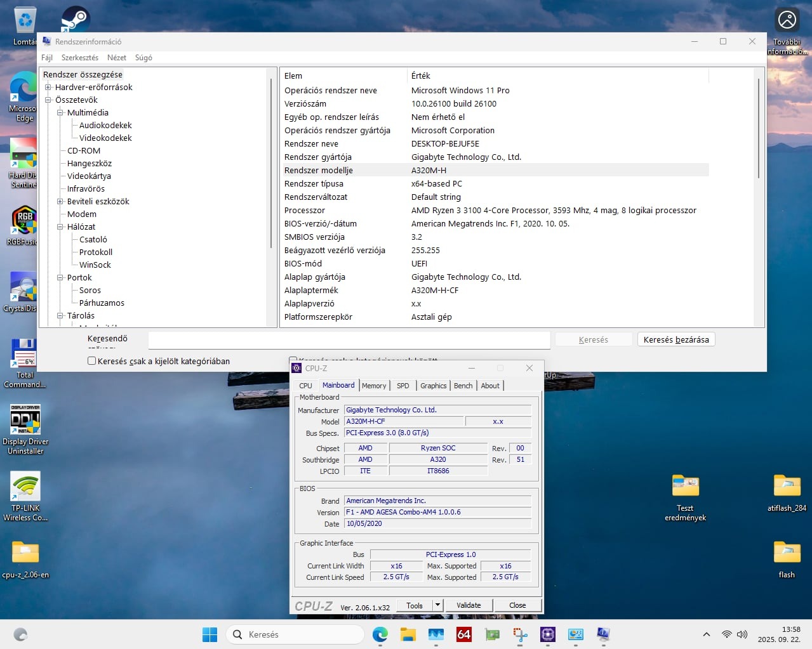Click the CPU-Z Validate button

(x=469, y=605)
